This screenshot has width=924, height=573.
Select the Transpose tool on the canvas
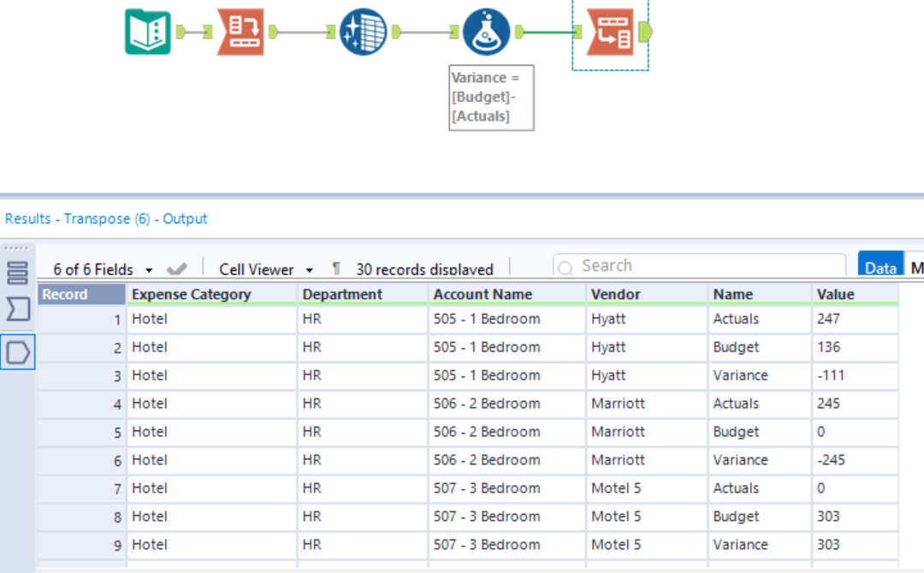pyautogui.click(x=610, y=30)
